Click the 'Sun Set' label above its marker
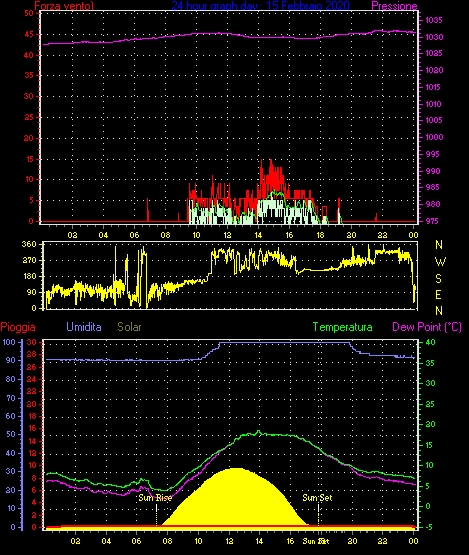The width and height of the screenshot is (469, 555). 317,498
